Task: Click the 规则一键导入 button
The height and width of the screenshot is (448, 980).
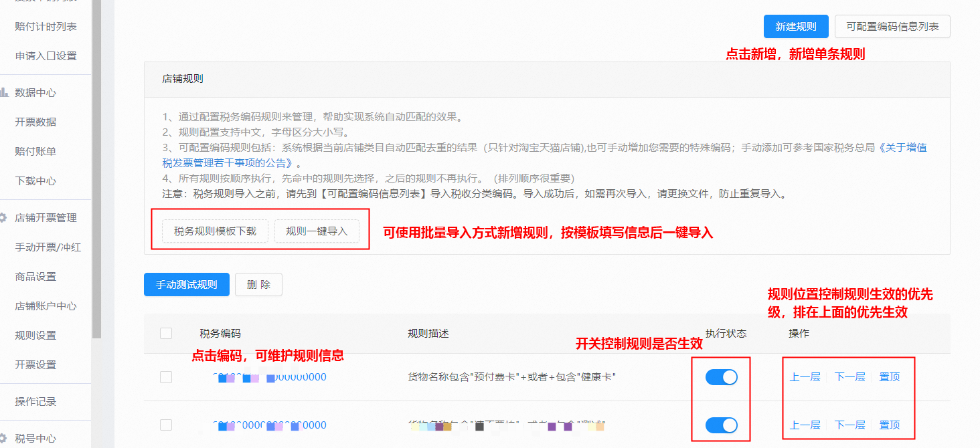Action: pos(317,231)
